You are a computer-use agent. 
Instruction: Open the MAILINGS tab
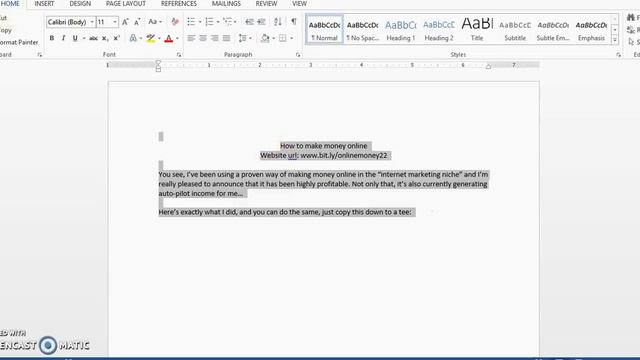pos(226,4)
